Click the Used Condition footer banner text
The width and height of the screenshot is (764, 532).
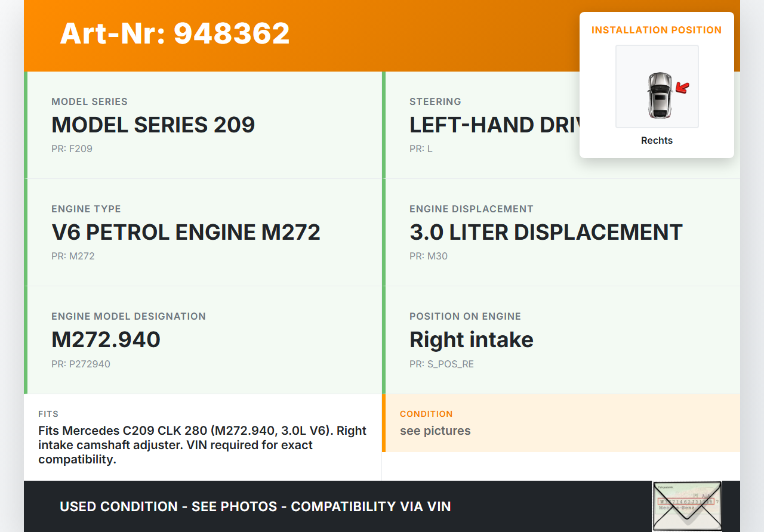[255, 506]
